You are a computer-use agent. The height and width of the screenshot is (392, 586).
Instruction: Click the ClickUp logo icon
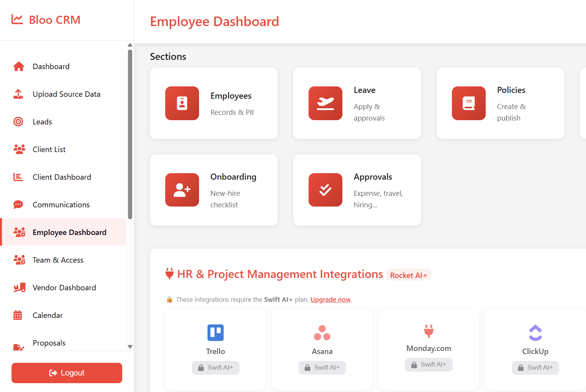(535, 333)
